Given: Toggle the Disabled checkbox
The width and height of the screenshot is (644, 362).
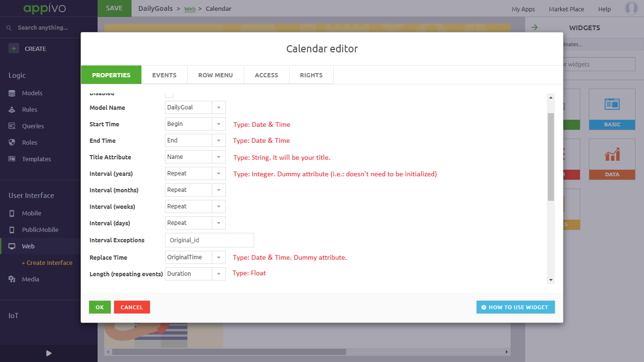Looking at the screenshot, I should pos(169,94).
